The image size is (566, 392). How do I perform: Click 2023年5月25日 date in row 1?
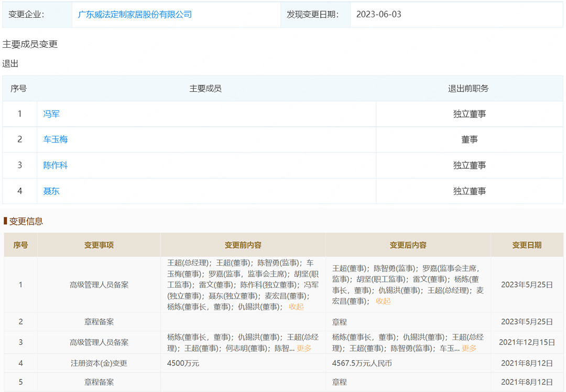(x=527, y=285)
